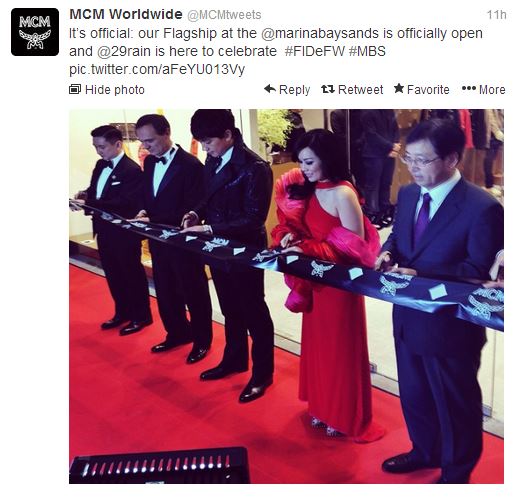Viewport: 513px width, 497px height.
Task: Click the reply arrow icon
Action: coord(270,89)
